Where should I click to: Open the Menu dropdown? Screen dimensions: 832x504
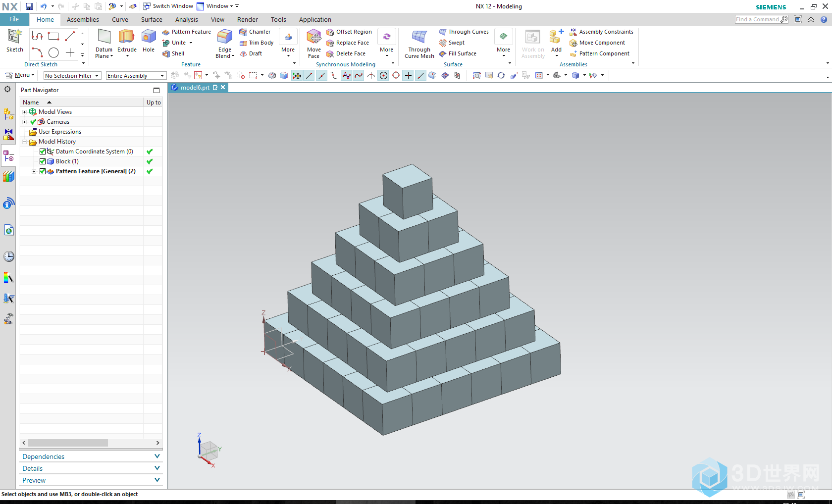coord(20,75)
